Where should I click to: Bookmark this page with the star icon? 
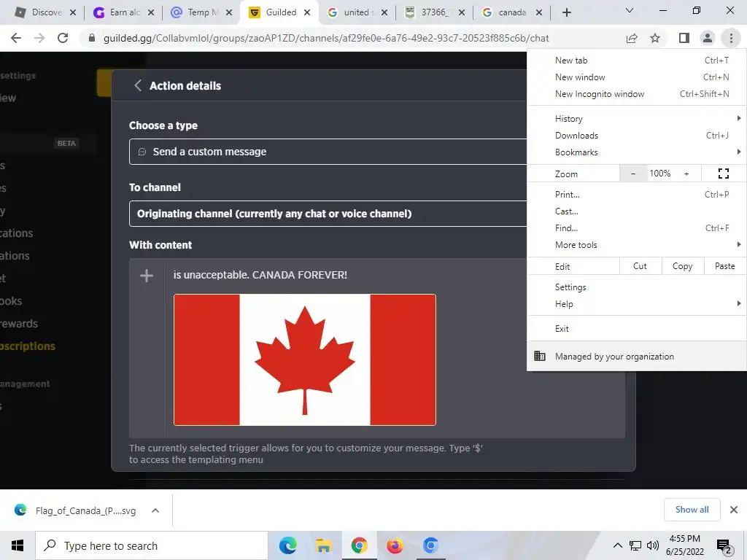(x=655, y=38)
